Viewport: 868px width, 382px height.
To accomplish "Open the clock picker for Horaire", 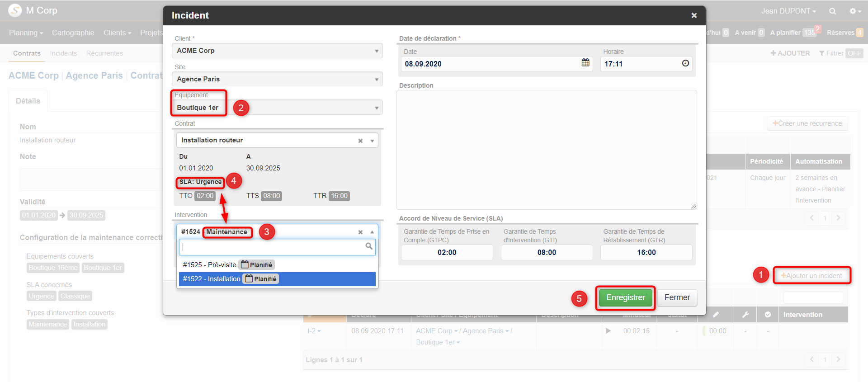I will click(x=685, y=63).
